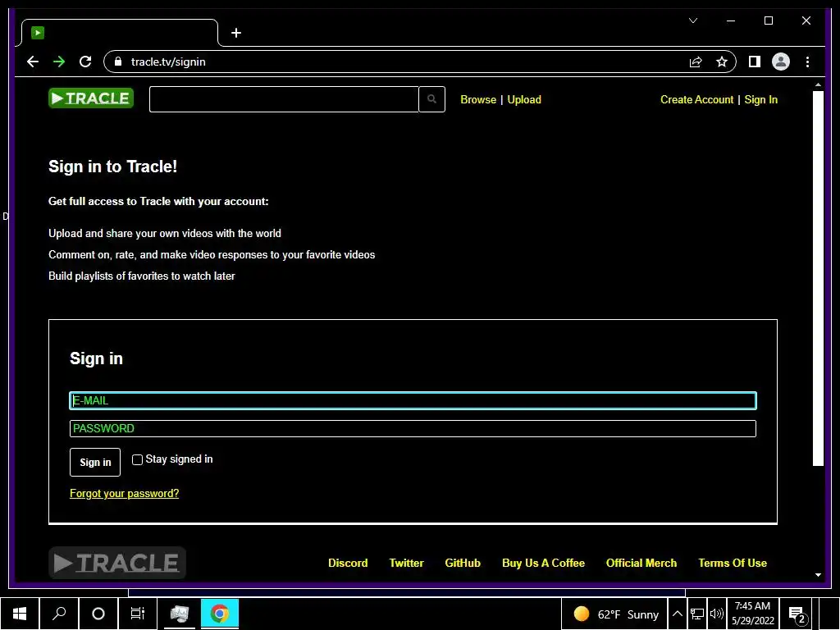Open the Upload link
The height and width of the screenshot is (630, 840).
524,99
